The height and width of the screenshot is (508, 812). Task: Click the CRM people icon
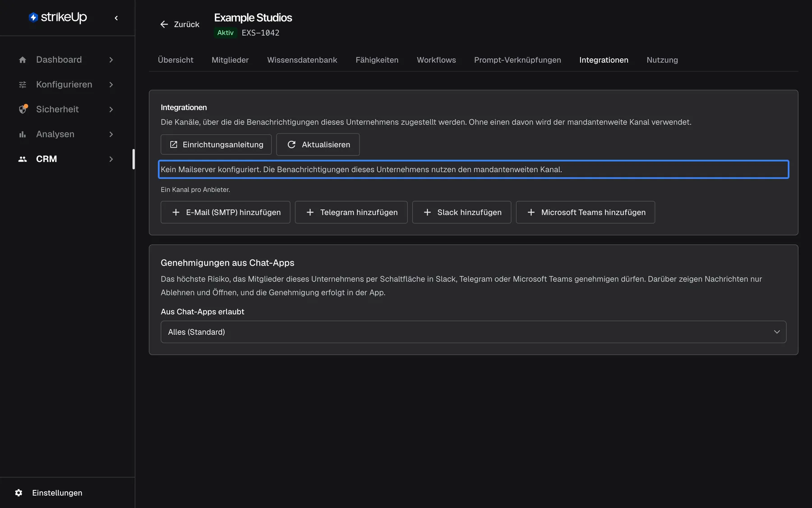tap(23, 159)
